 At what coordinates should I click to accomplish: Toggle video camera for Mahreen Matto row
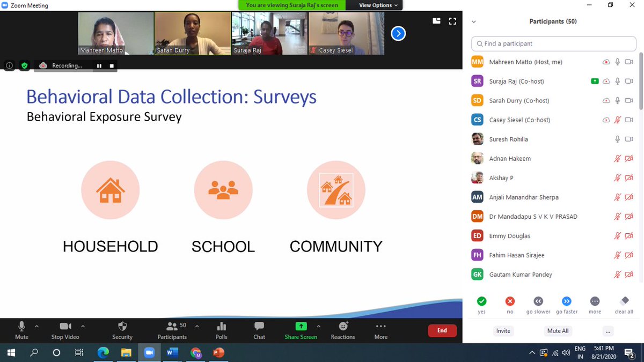629,62
